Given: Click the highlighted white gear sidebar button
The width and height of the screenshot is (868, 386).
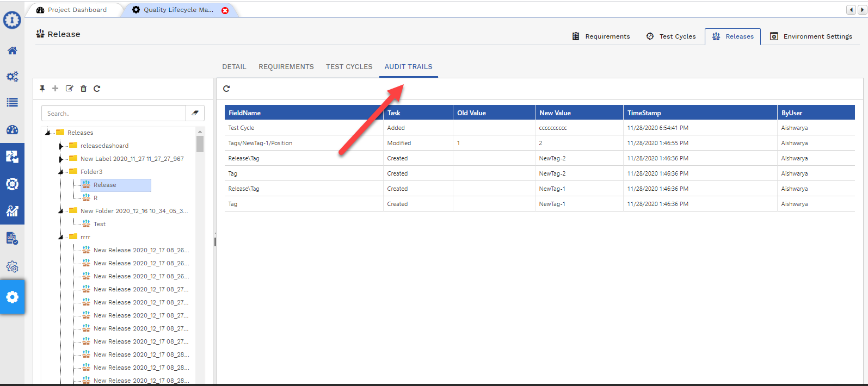Looking at the screenshot, I should point(12,297).
